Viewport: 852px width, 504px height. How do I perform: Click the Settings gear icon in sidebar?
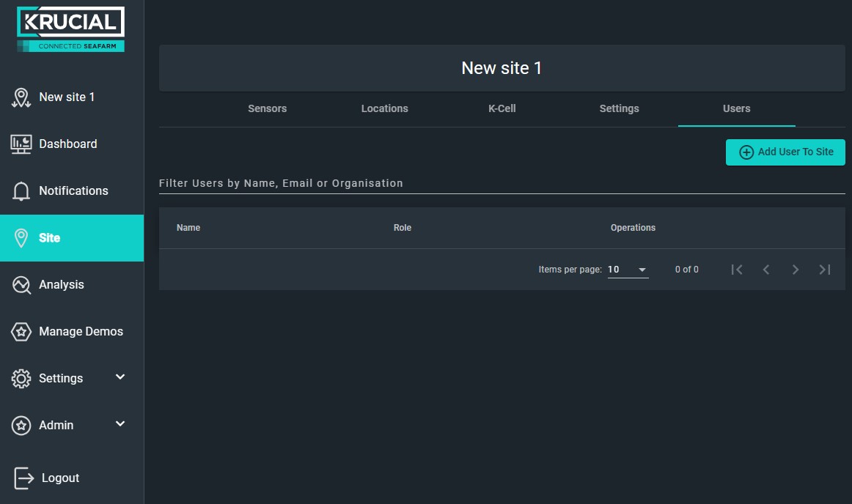21,379
